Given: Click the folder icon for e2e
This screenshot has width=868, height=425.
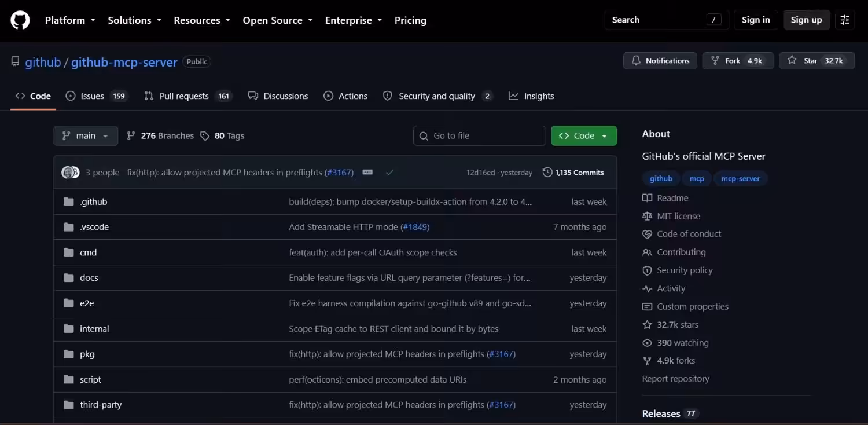Looking at the screenshot, I should tap(69, 303).
